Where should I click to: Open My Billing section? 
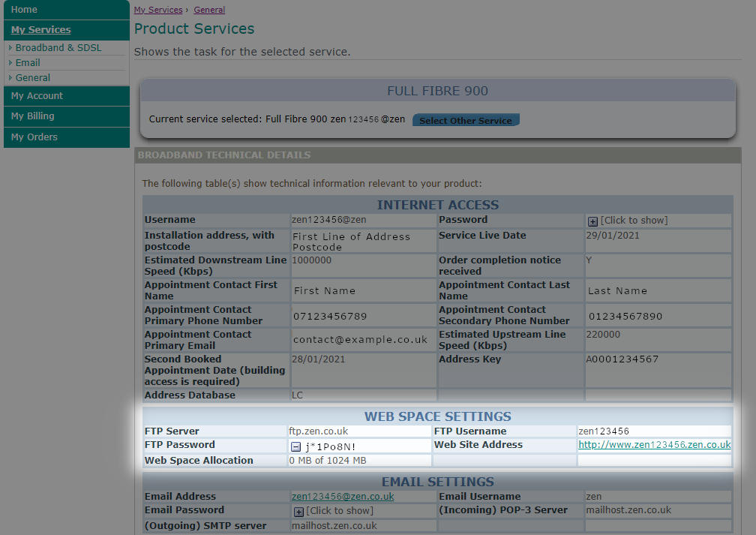pos(67,116)
